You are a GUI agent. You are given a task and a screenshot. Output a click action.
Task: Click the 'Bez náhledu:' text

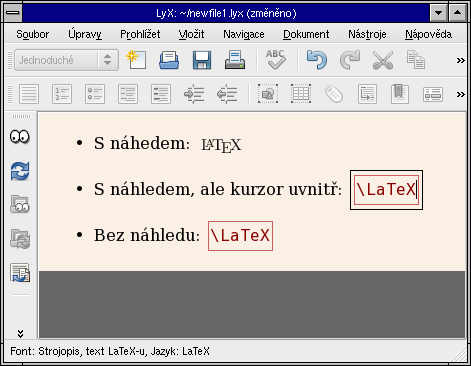(x=147, y=235)
